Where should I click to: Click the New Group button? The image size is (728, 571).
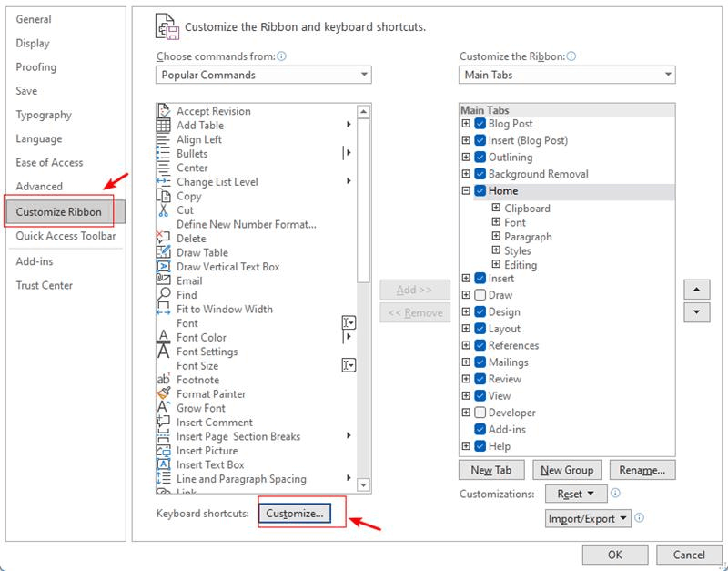[567, 470]
